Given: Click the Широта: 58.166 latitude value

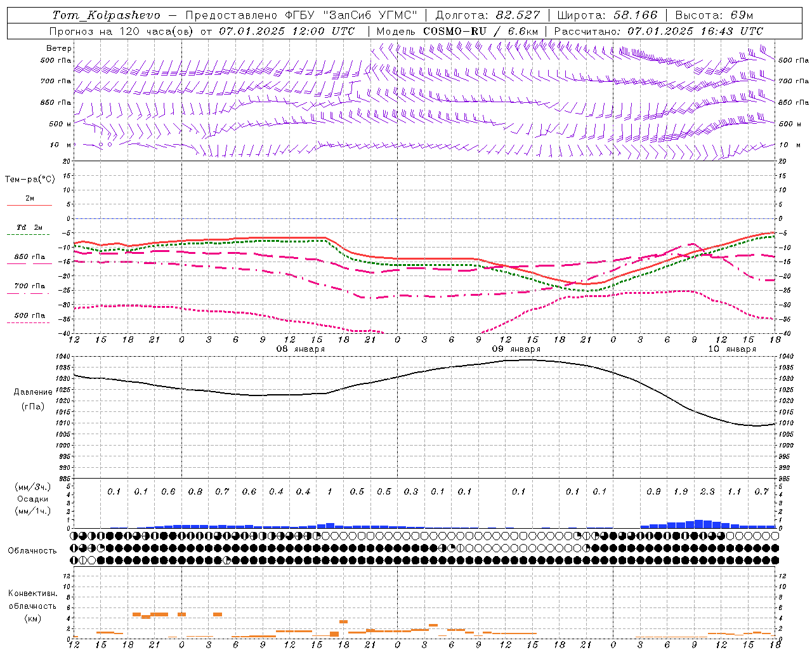Looking at the screenshot, I should (x=608, y=15).
